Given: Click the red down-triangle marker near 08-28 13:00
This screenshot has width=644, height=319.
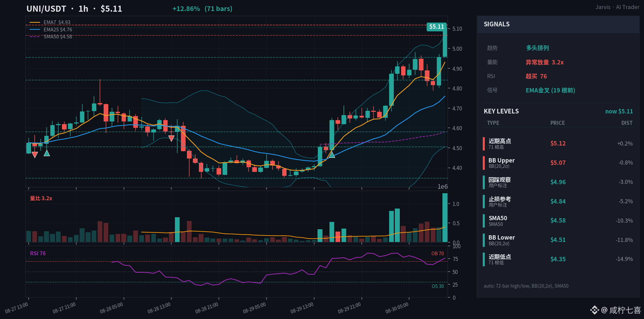Looking at the screenshot, I should (172, 138).
